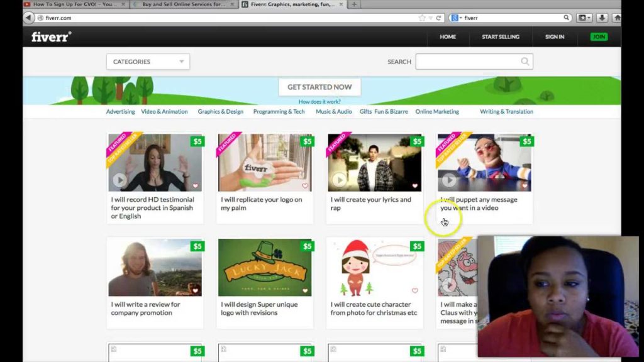Image resolution: width=644 pixels, height=362 pixels.
Task: Open 'I will design Super unique logo'
Action: pyautogui.click(x=259, y=308)
